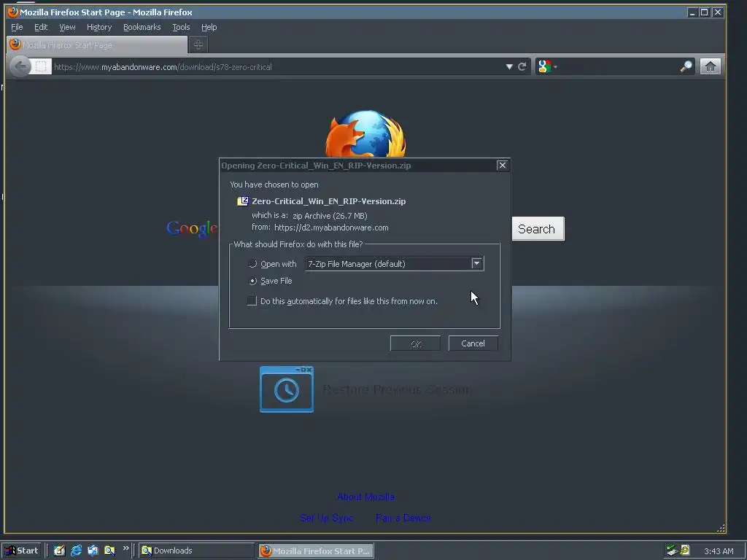The image size is (747, 560).
Task: Click the source text https://d2.myabandonware.com
Action: pos(331,227)
